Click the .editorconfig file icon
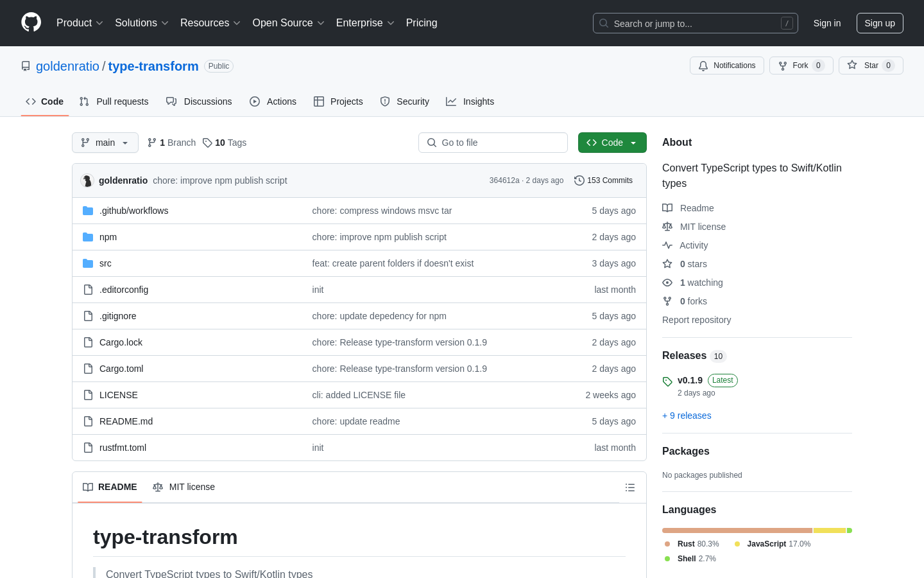 (x=88, y=290)
